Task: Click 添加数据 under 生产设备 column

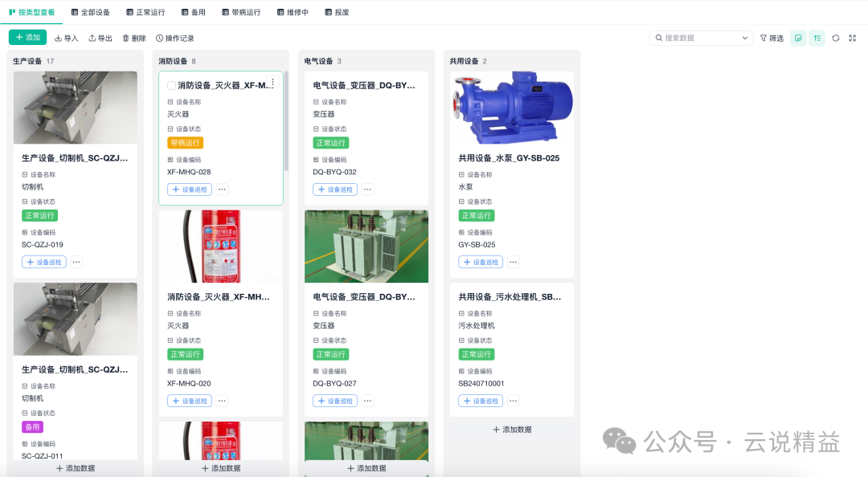Action: [x=76, y=468]
